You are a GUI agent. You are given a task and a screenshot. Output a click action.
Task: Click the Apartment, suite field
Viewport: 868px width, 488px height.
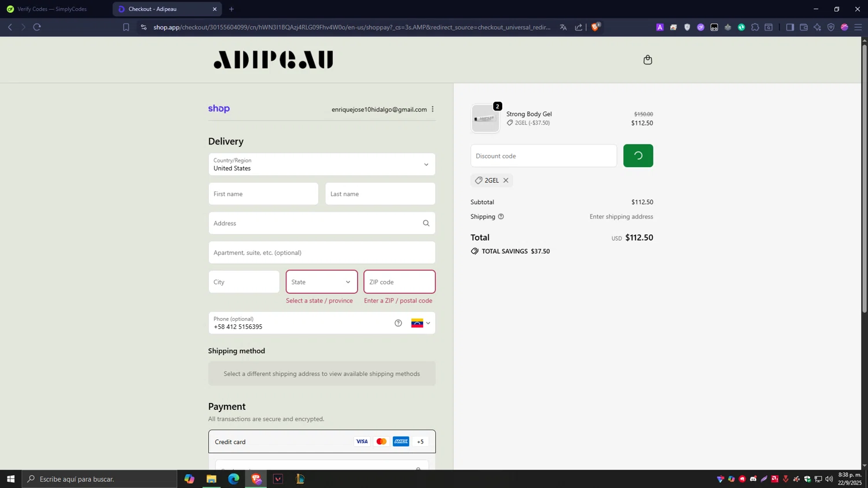point(322,253)
